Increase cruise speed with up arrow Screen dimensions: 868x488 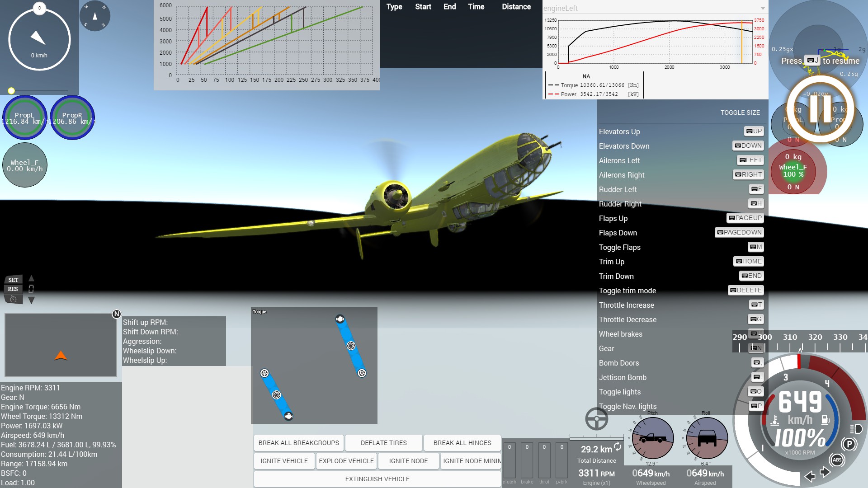31,278
